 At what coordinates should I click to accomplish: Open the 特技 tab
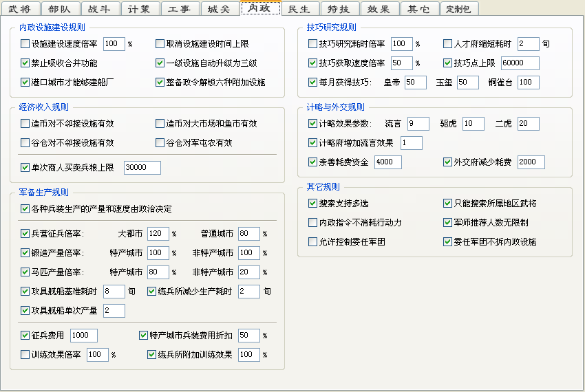click(339, 9)
